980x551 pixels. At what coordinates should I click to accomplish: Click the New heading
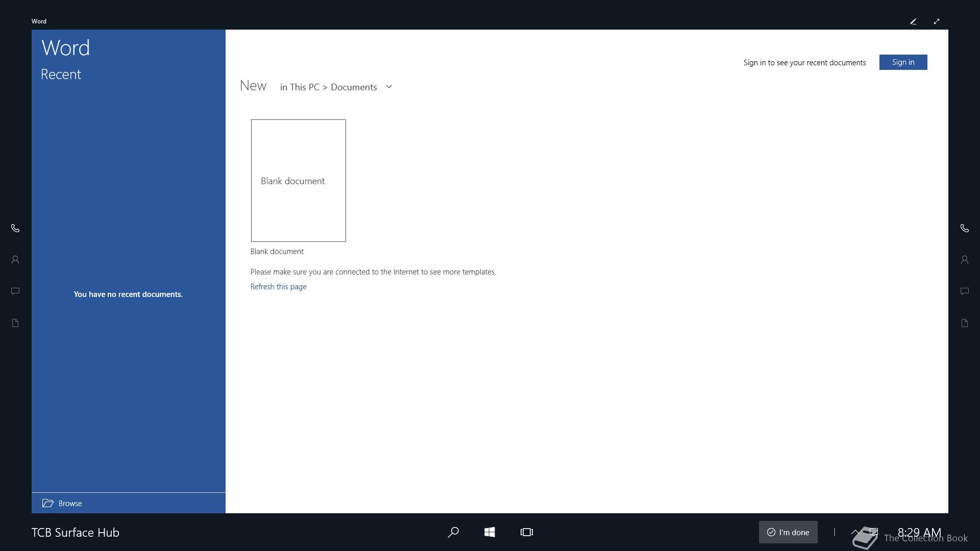(253, 86)
